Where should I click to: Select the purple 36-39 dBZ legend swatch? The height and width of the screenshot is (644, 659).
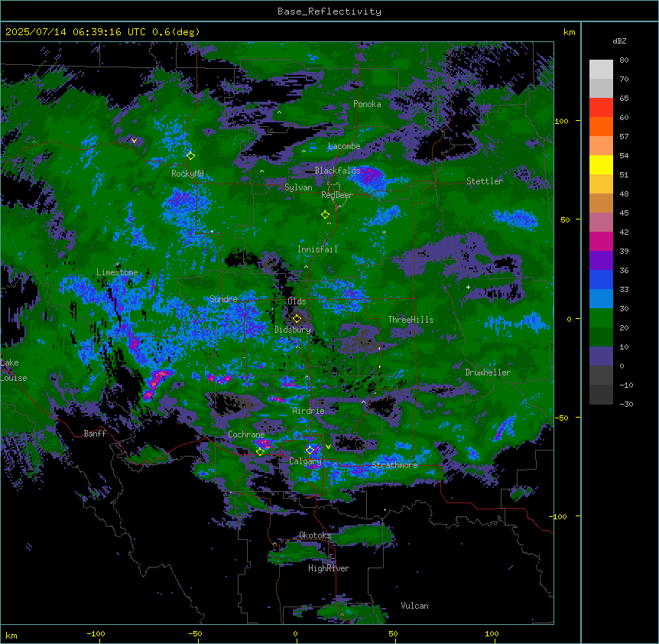(601, 261)
